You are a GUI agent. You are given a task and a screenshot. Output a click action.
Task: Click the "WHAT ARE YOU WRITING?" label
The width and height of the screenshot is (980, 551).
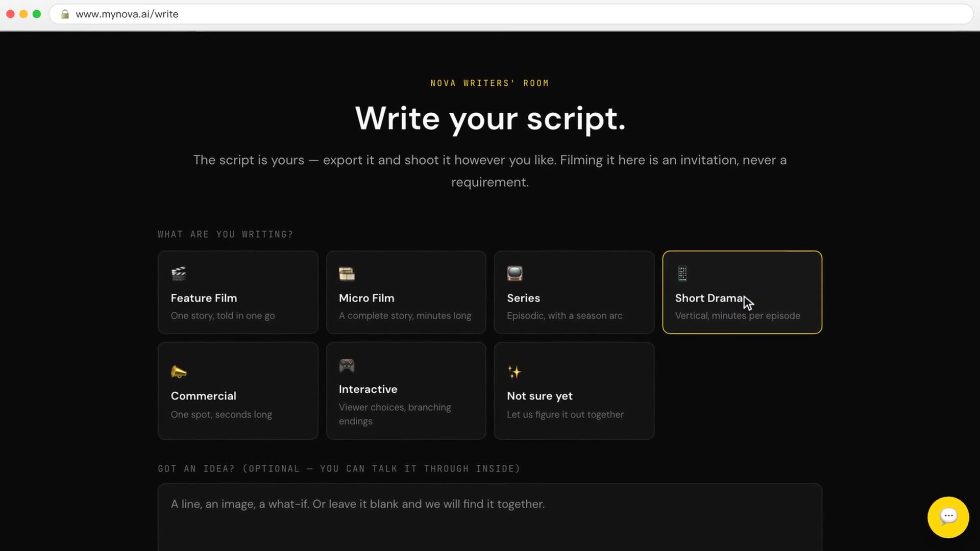(225, 234)
